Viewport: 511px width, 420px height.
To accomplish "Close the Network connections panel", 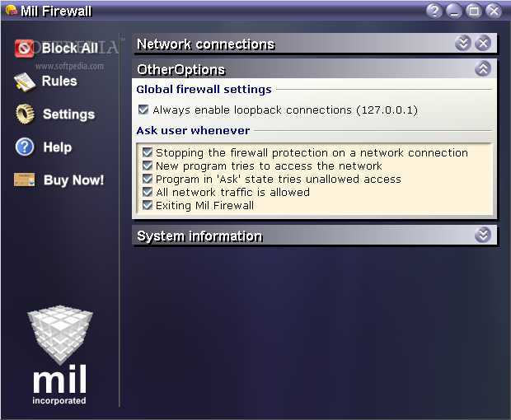I will coord(483,43).
